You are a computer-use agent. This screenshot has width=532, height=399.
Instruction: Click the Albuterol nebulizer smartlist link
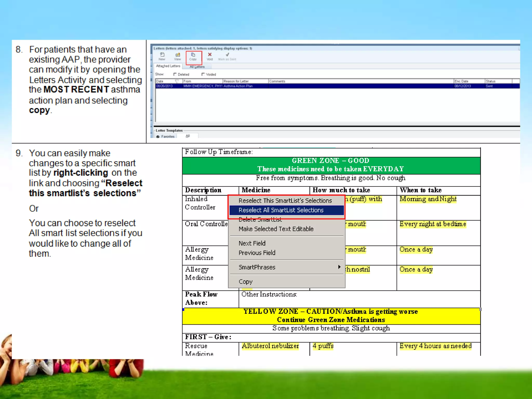pos(270,346)
